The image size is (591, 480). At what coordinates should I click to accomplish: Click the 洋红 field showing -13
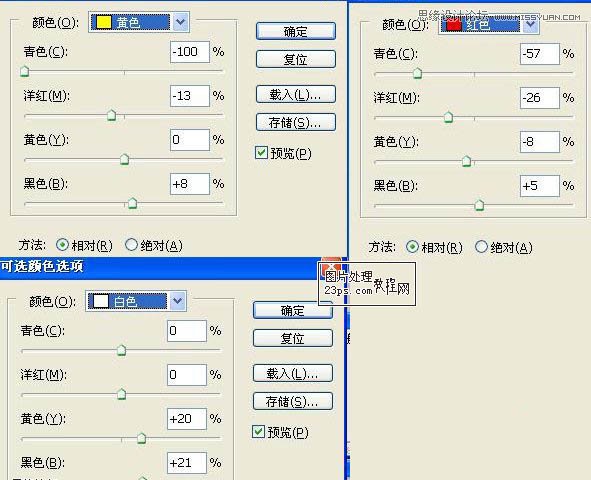click(190, 96)
